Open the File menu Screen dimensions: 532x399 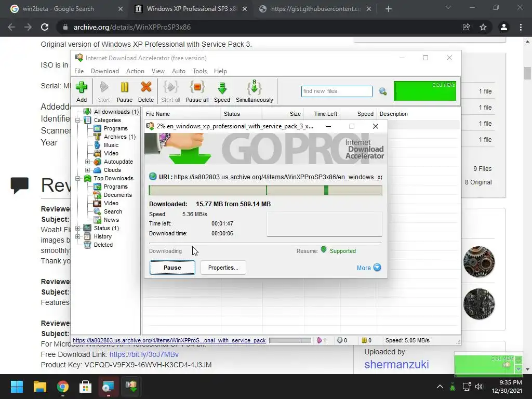click(79, 71)
